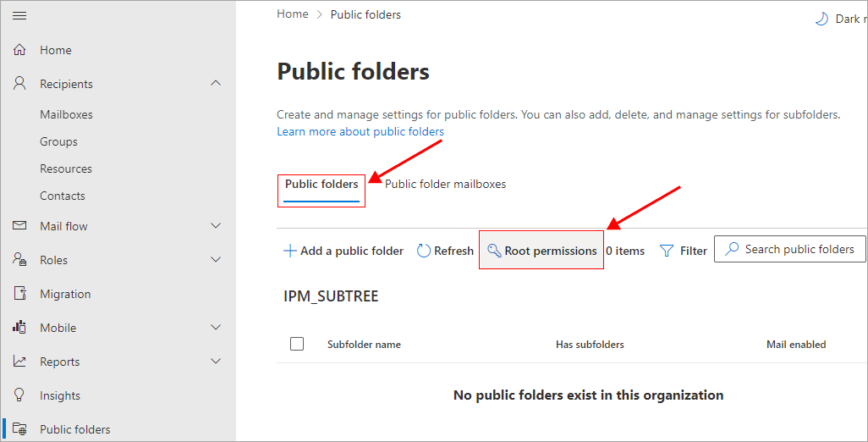Click the Mail flow envelope icon

click(x=20, y=226)
